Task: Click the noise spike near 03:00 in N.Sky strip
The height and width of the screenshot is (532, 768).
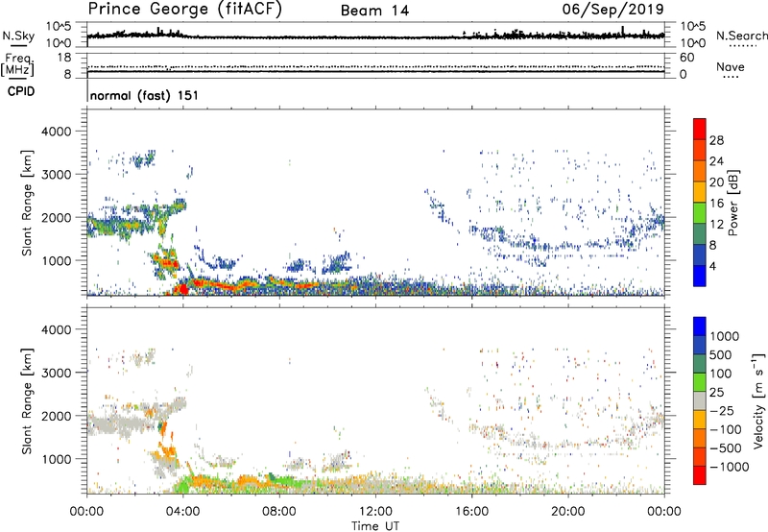Action: click(x=158, y=32)
